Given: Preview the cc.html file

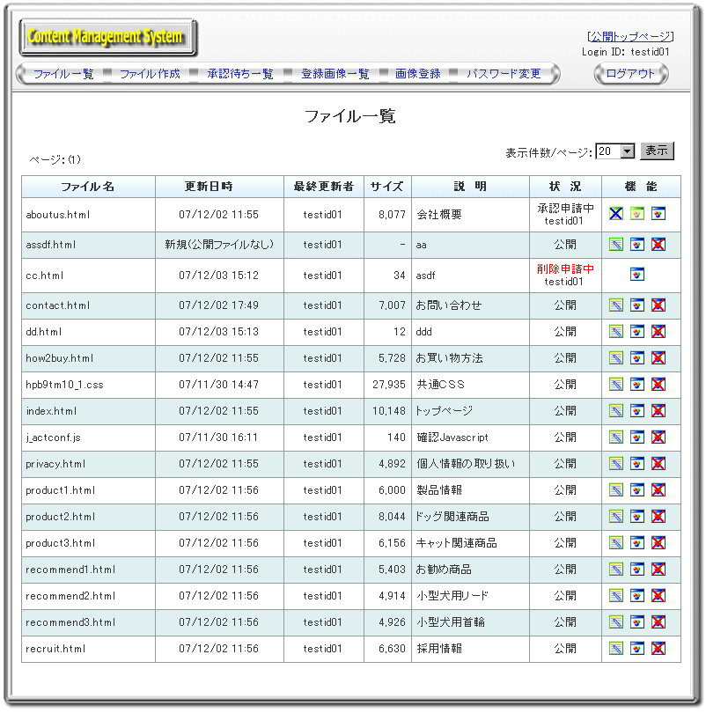Looking at the screenshot, I should pyautogui.click(x=637, y=275).
